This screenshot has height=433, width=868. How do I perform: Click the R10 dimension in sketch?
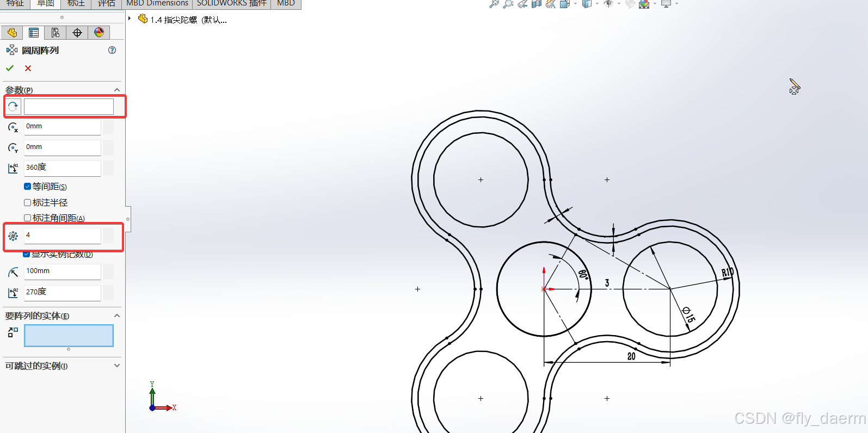coord(728,273)
